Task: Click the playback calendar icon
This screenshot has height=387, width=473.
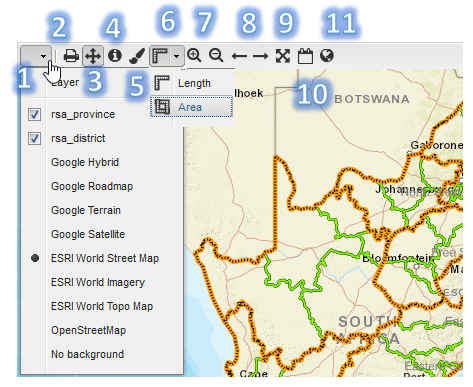Action: coord(305,56)
